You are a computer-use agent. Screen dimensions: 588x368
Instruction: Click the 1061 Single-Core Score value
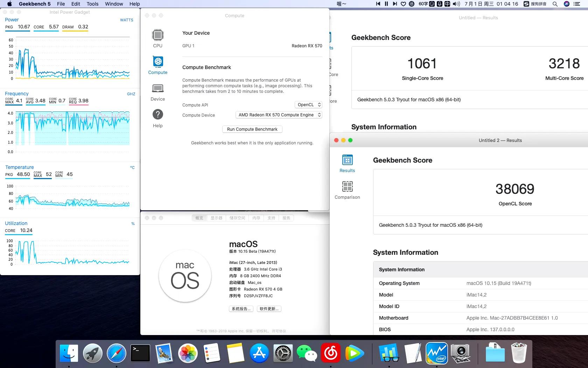(422, 64)
